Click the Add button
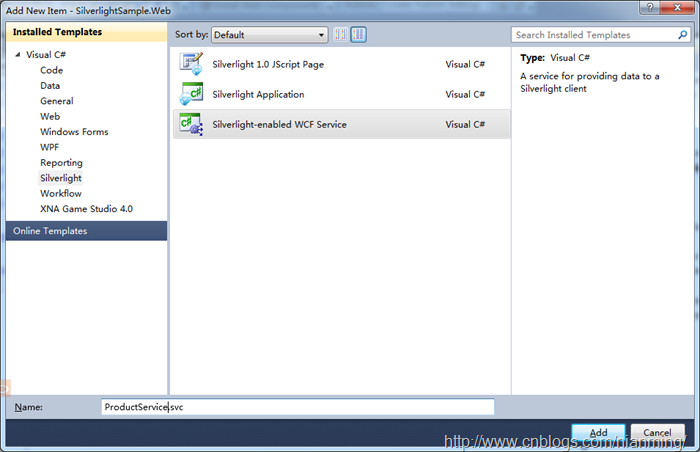The height and width of the screenshot is (452, 700). (x=598, y=432)
